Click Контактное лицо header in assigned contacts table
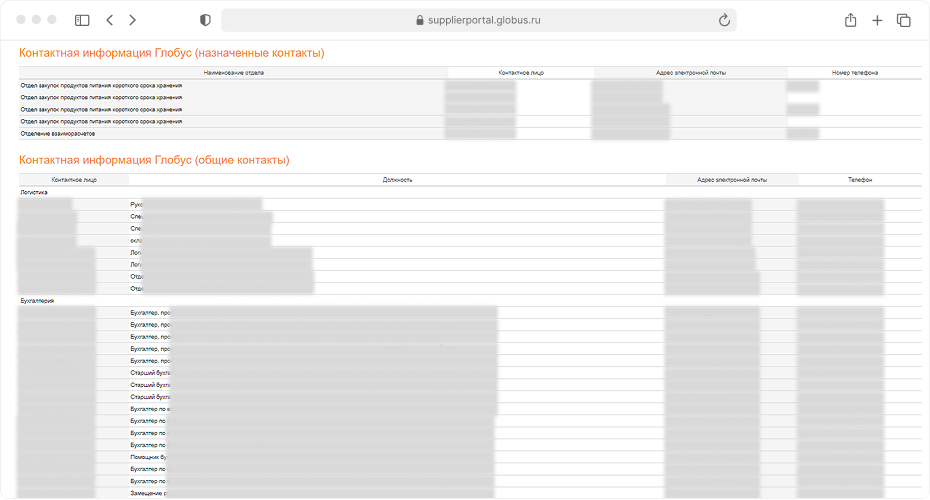This screenshot has width=930, height=500. pyautogui.click(x=521, y=72)
